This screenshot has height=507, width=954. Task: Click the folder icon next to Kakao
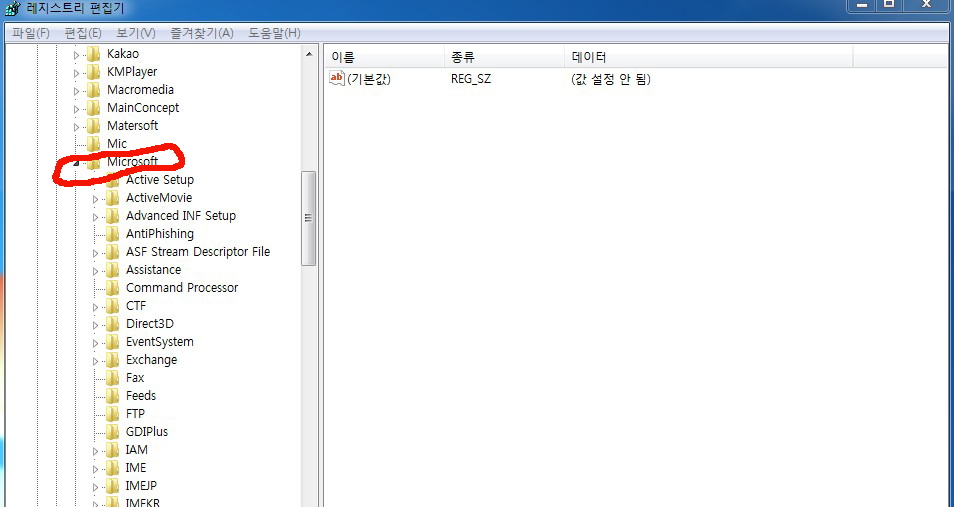pyautogui.click(x=94, y=54)
